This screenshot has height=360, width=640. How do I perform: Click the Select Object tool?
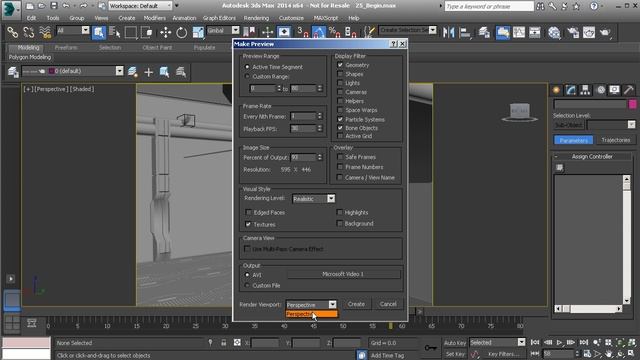tap(99, 32)
